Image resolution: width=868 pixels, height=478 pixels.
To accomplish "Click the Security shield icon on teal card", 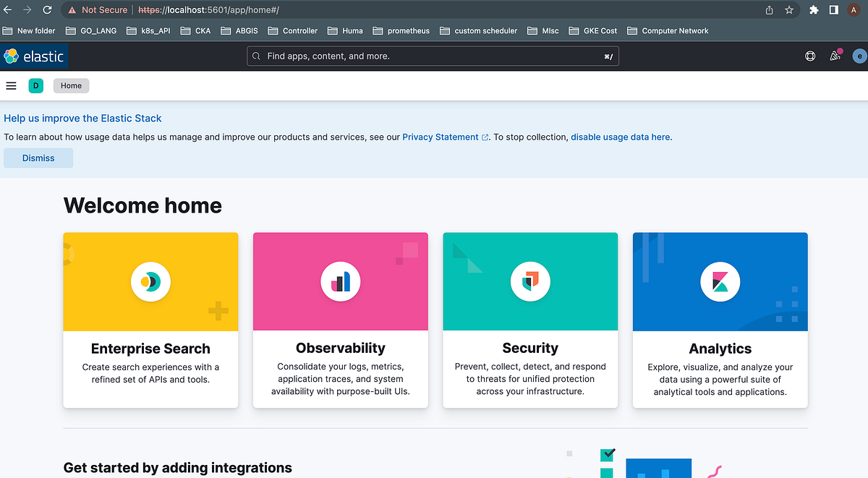I will 530,281.
